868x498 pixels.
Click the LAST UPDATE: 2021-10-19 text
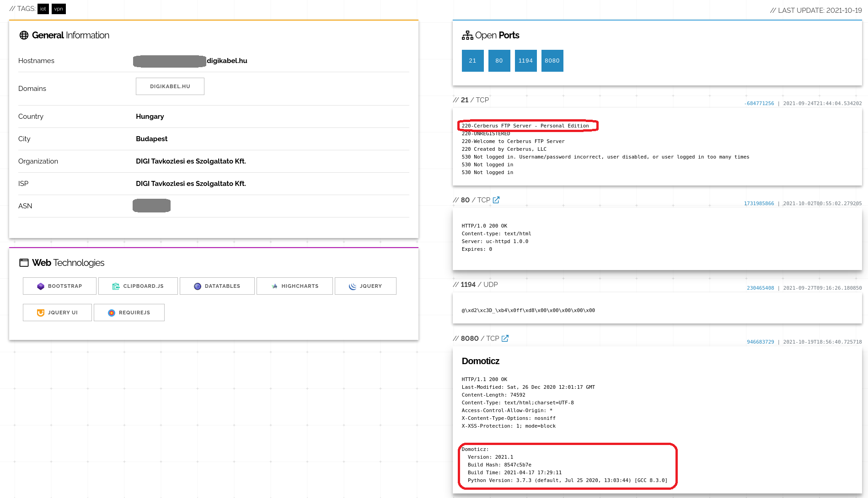pyautogui.click(x=816, y=10)
